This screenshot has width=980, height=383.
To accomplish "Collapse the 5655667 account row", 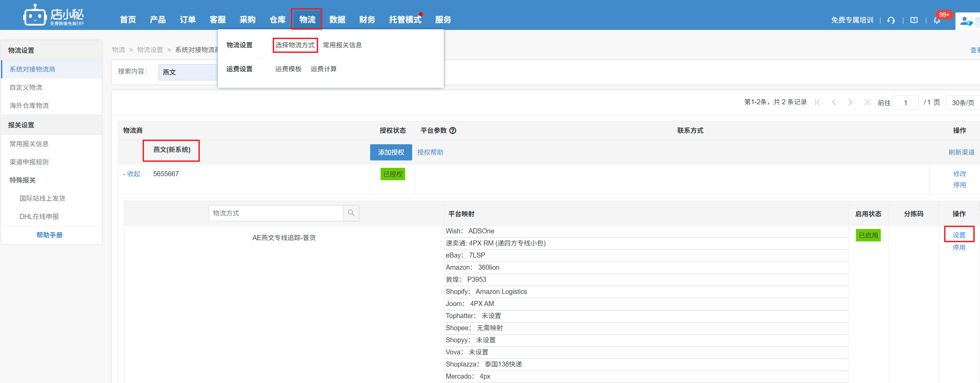I will click(x=132, y=174).
